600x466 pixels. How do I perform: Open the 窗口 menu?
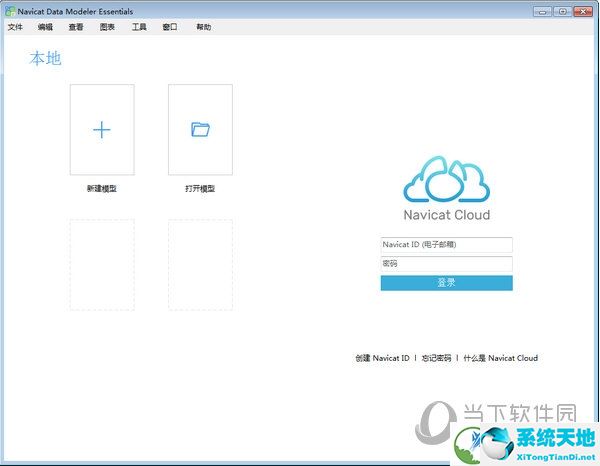click(x=169, y=27)
